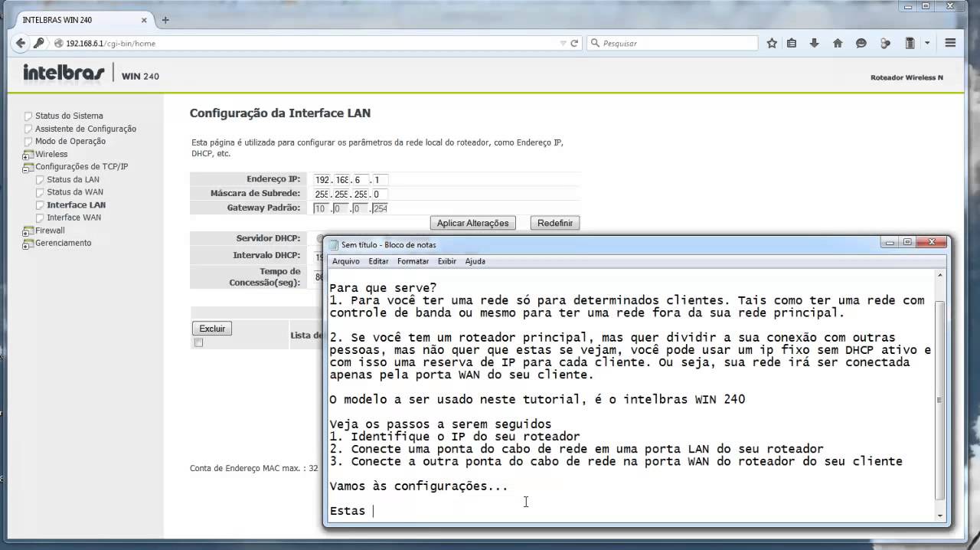Screen dimensions: 980x550
Task: Click the 'Servidor DHCP:' label
Action: tap(268, 239)
